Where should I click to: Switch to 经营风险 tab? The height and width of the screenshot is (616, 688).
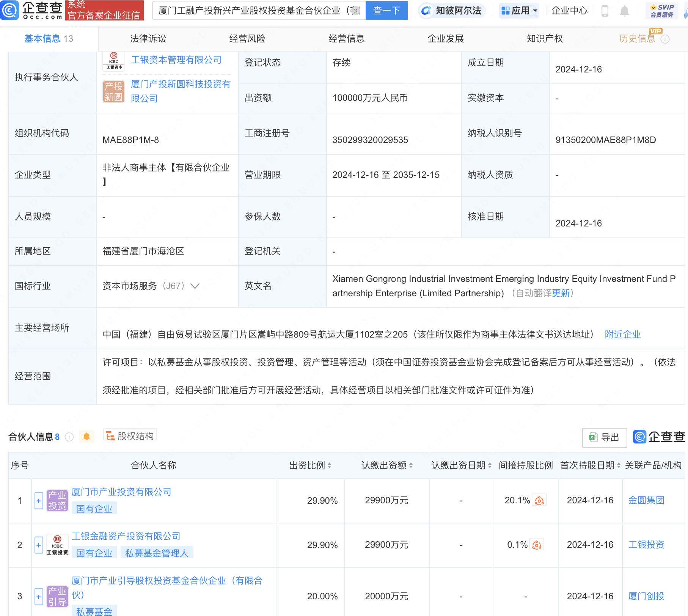(x=247, y=39)
